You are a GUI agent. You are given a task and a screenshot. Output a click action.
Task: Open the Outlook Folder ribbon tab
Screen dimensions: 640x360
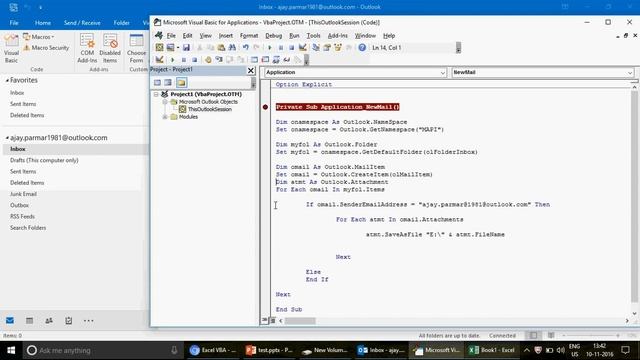tap(122, 23)
